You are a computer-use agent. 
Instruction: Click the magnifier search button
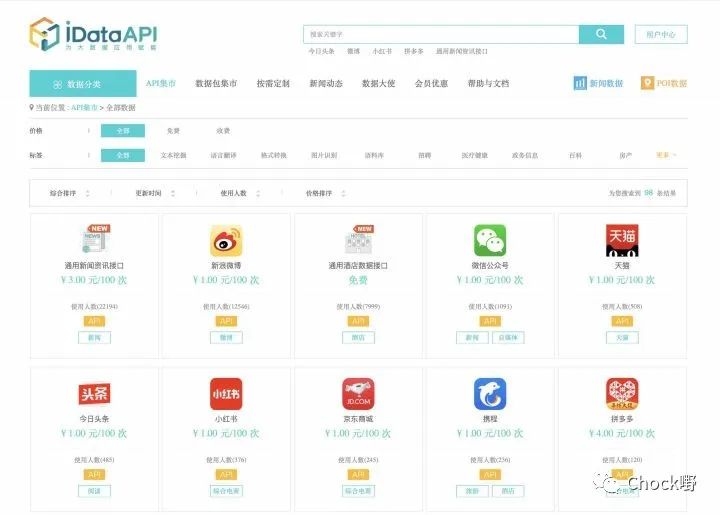pyautogui.click(x=601, y=34)
